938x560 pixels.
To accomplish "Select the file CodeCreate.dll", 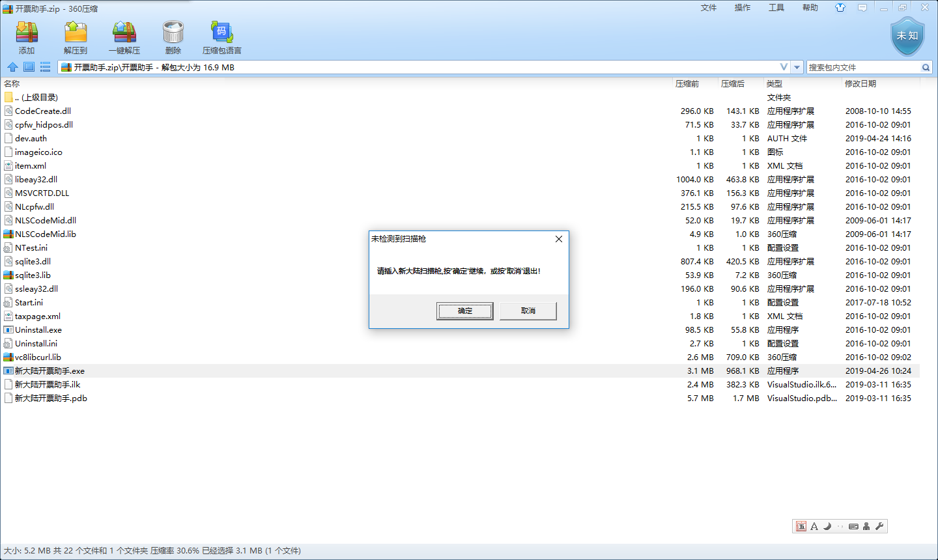I will pos(43,111).
